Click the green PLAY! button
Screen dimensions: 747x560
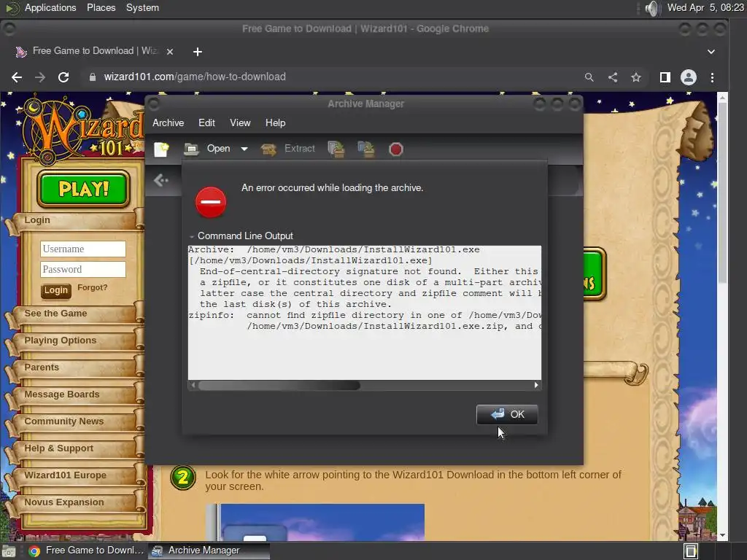83,189
